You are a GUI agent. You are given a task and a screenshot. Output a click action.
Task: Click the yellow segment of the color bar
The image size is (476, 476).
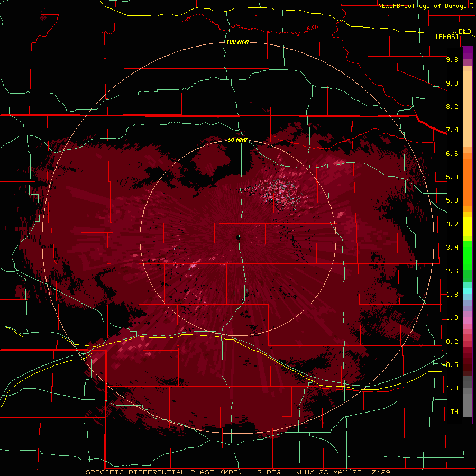[467, 226]
